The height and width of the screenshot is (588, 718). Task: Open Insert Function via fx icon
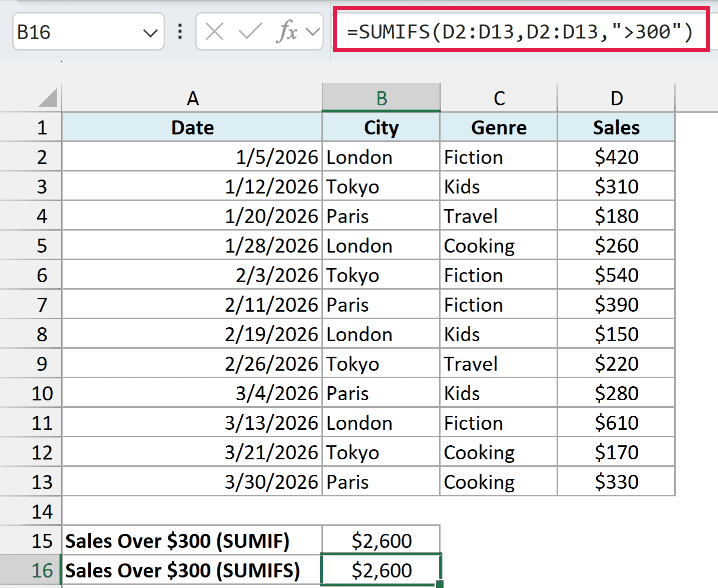[x=287, y=32]
